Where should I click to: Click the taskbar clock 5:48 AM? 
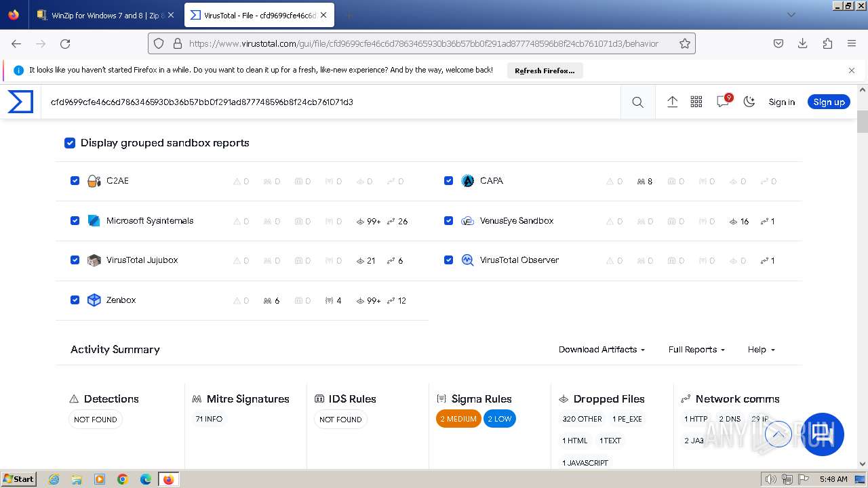(x=833, y=479)
